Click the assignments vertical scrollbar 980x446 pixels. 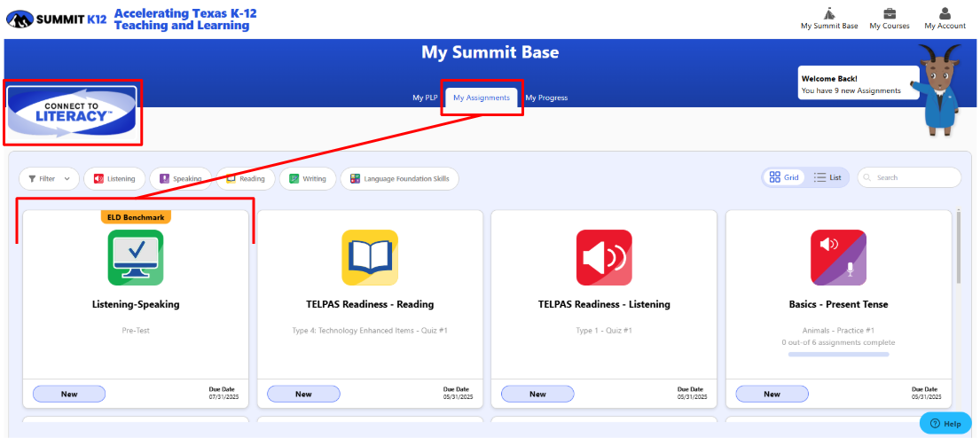click(959, 246)
